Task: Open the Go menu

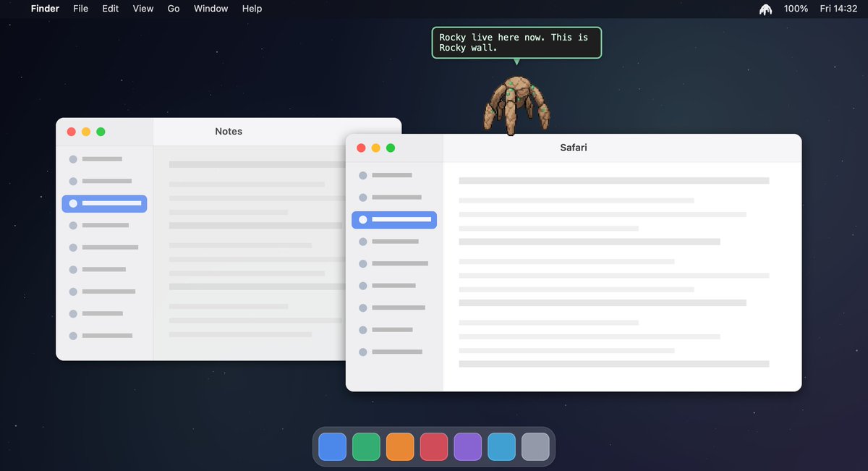Action: tap(174, 9)
